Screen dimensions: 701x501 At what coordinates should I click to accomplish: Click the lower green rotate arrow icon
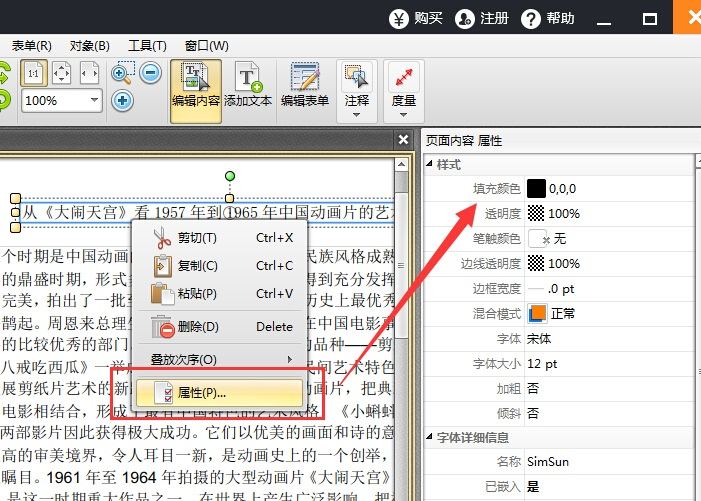click(x=4, y=100)
